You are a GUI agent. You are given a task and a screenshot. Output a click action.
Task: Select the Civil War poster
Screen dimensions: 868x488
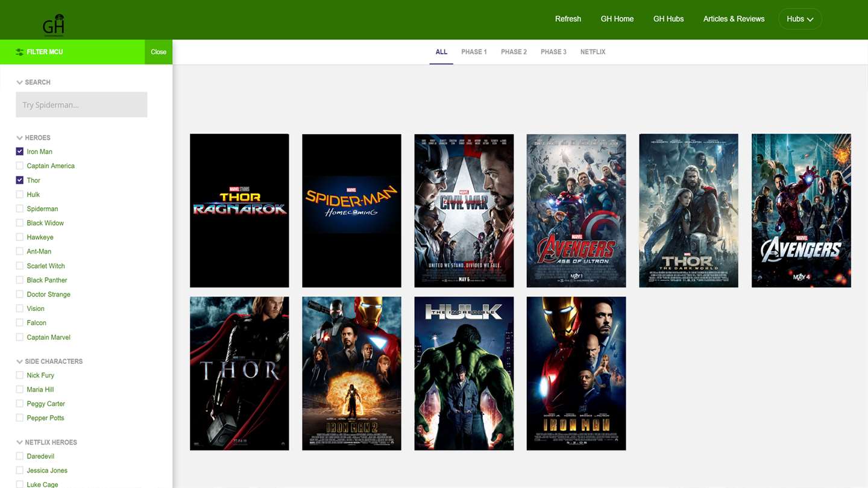[x=464, y=211]
